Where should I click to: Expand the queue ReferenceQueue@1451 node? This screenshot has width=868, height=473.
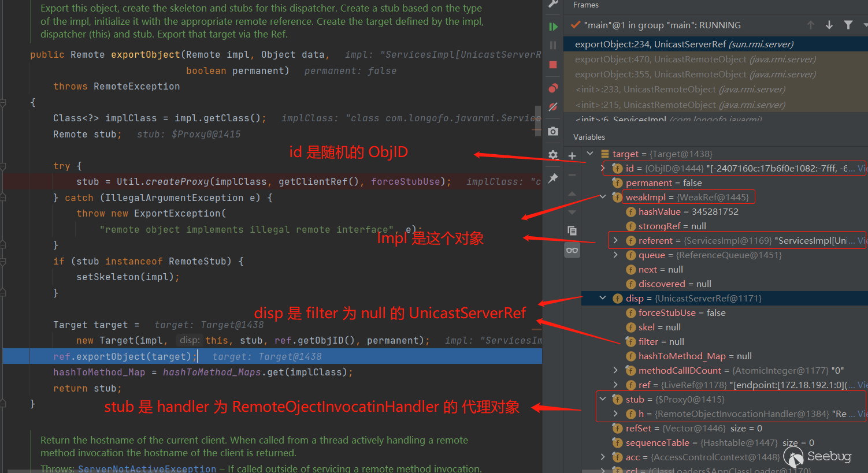pyautogui.click(x=615, y=255)
